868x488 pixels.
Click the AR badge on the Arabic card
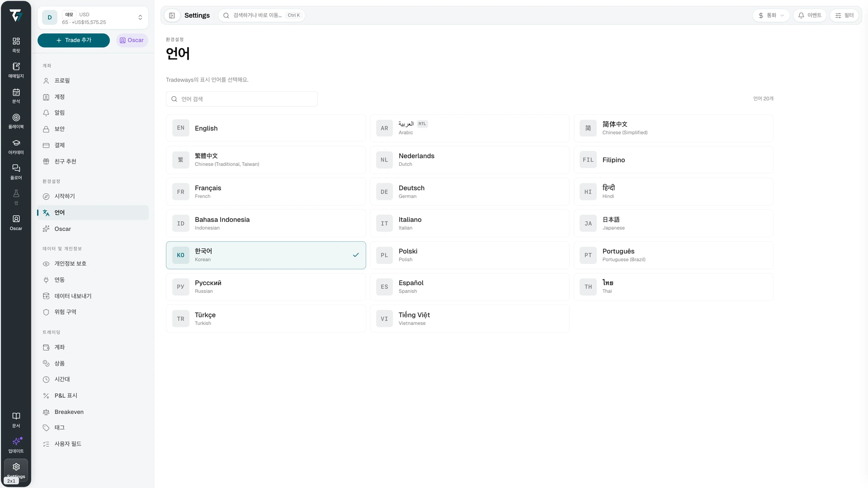384,128
